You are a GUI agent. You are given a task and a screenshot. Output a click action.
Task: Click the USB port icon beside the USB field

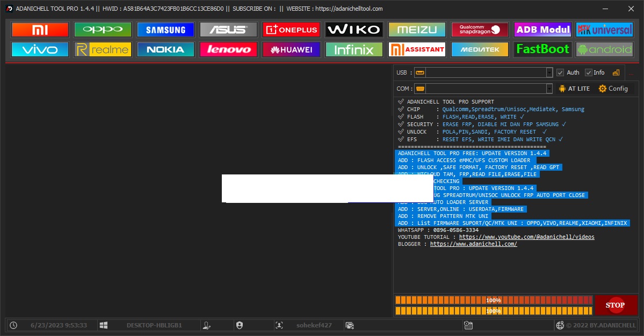(419, 72)
